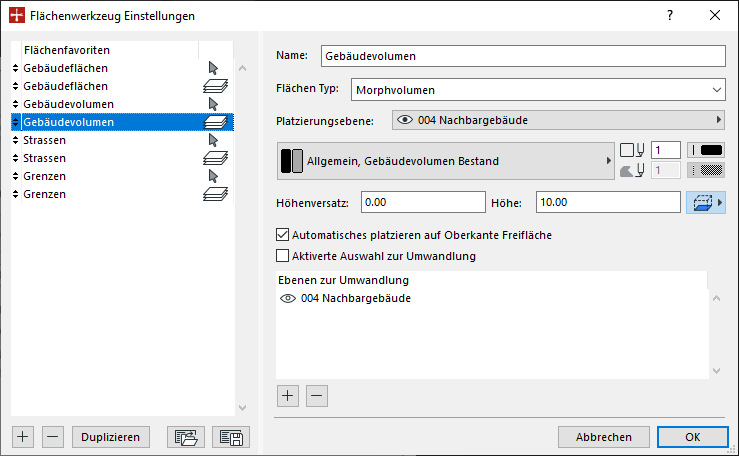Click the Abbrechen button

coord(604,437)
